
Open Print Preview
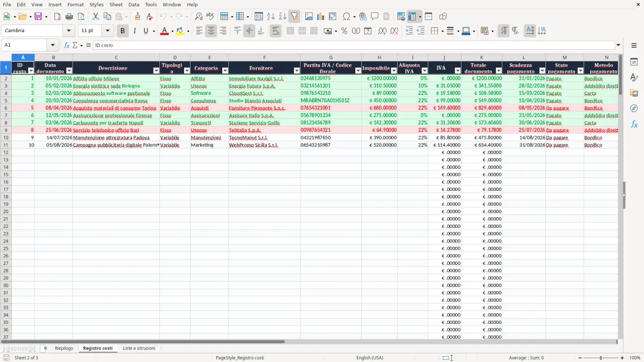pos(81,17)
